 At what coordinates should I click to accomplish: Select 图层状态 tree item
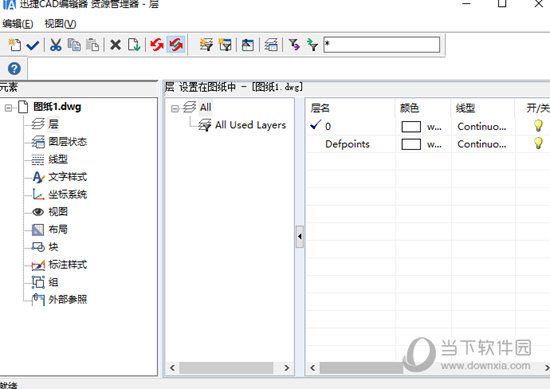pyautogui.click(x=67, y=141)
